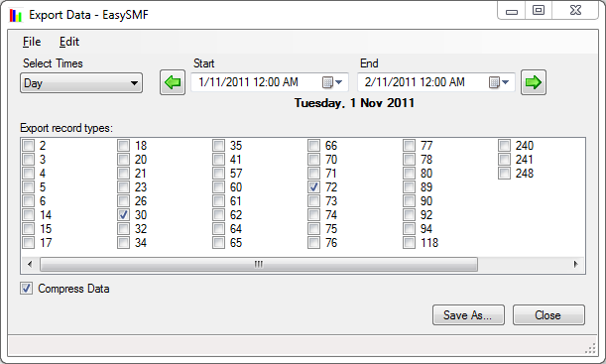Expand the Select Times Day dropdown
Viewport: 606px width, 364px height.
point(81,82)
